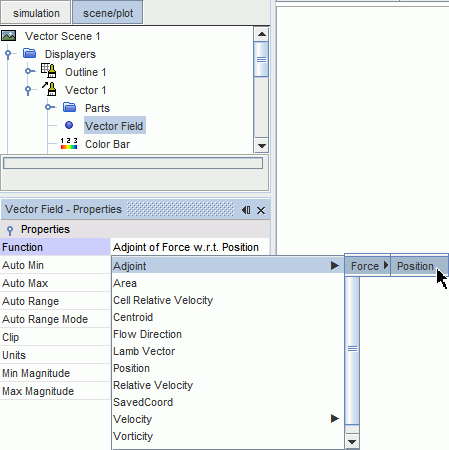Click the function list scrollbar thumb

click(x=352, y=350)
